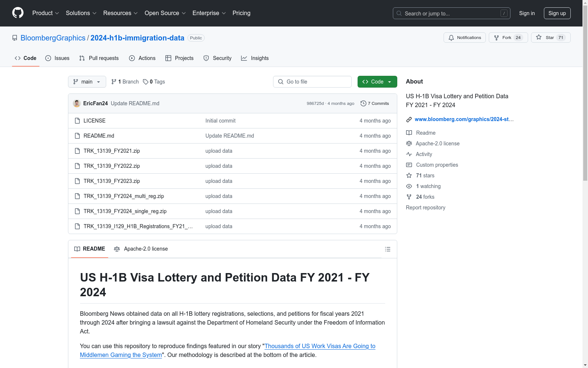This screenshot has height=368, width=588.
Task: View the 7 Commits history
Action: [375, 103]
